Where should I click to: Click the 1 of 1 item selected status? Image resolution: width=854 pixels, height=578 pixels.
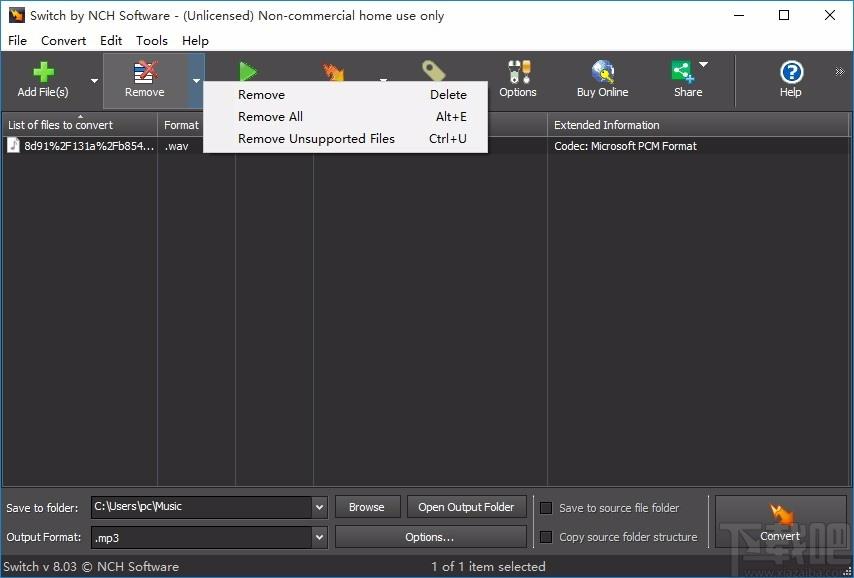(x=488, y=567)
